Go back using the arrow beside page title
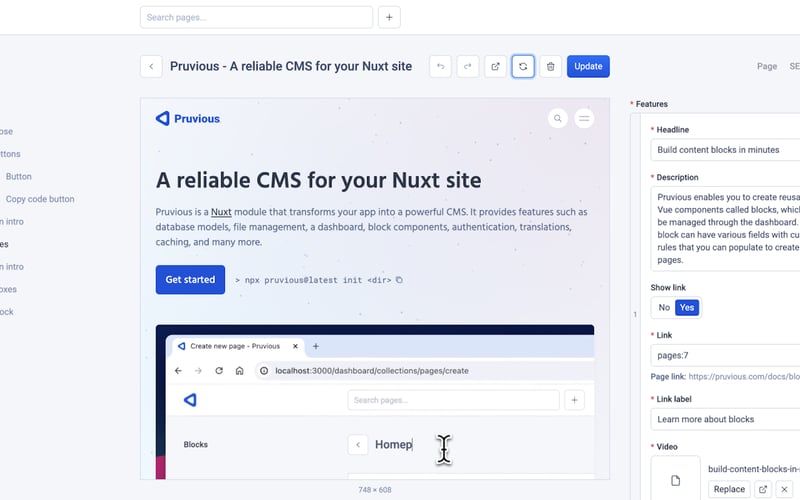This screenshot has width=800, height=500. tap(151, 66)
